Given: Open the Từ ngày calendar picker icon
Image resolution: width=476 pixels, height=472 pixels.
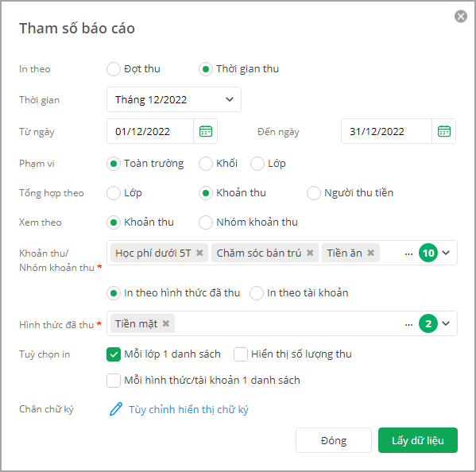Looking at the screenshot, I should click(206, 131).
